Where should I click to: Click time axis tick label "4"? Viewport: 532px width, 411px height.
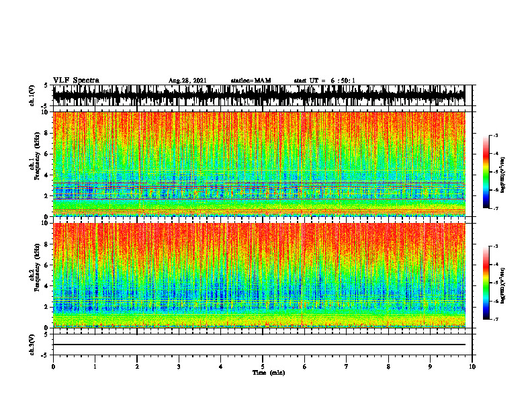[x=221, y=367]
